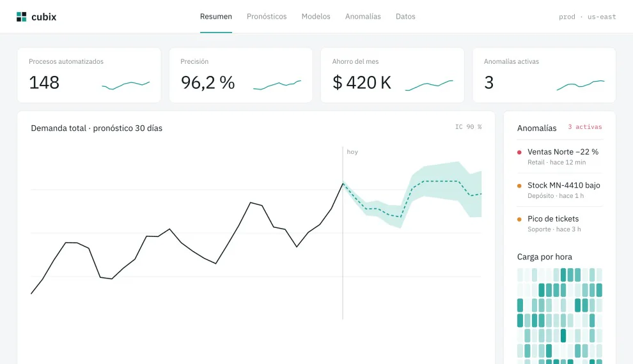Click the IC 90 % label
This screenshot has width=633, height=364.
click(x=468, y=127)
